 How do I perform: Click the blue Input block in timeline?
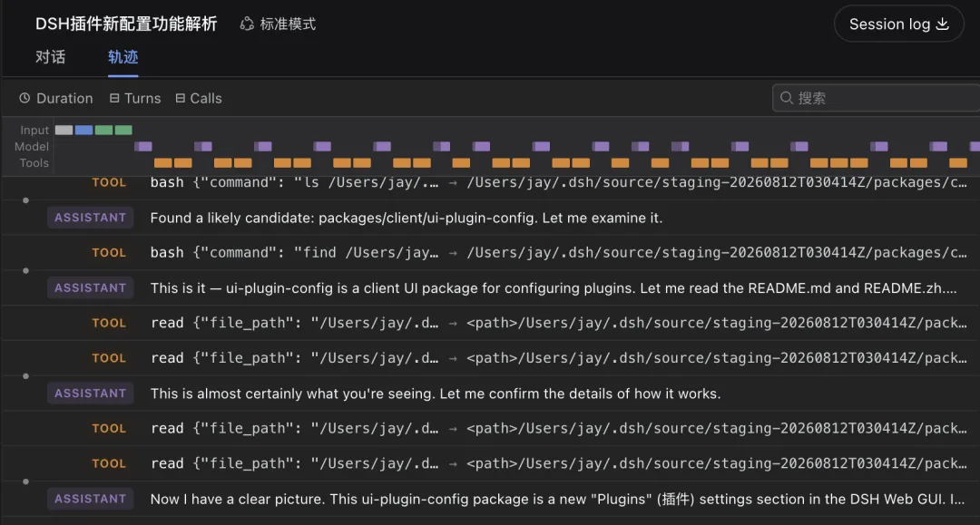coord(83,130)
